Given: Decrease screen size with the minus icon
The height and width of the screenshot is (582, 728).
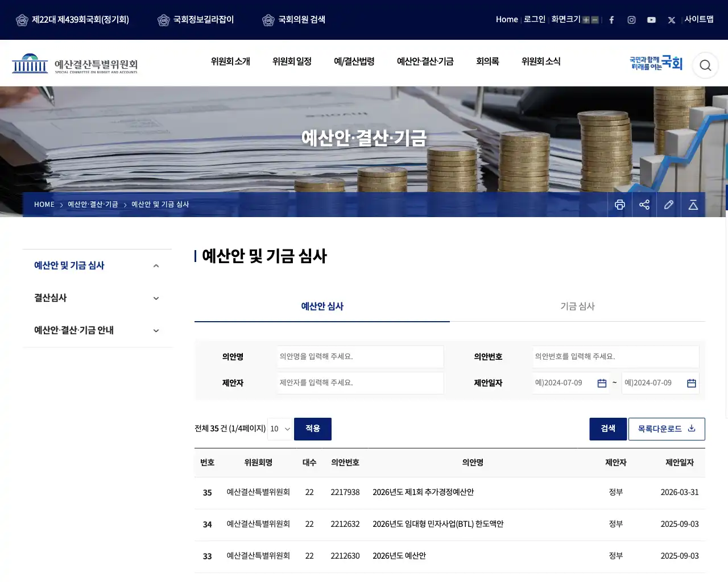Looking at the screenshot, I should click(x=595, y=20).
